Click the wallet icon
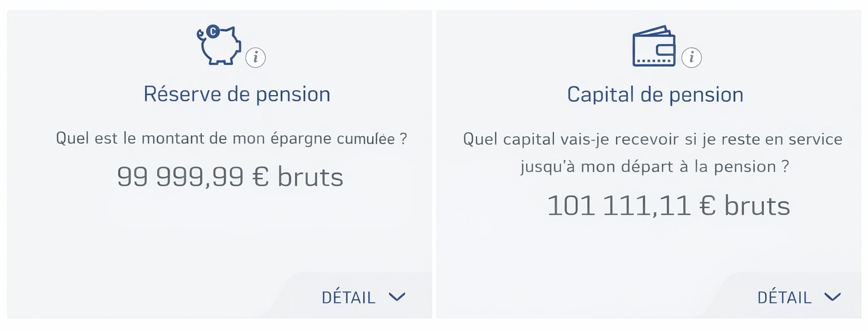 [654, 46]
